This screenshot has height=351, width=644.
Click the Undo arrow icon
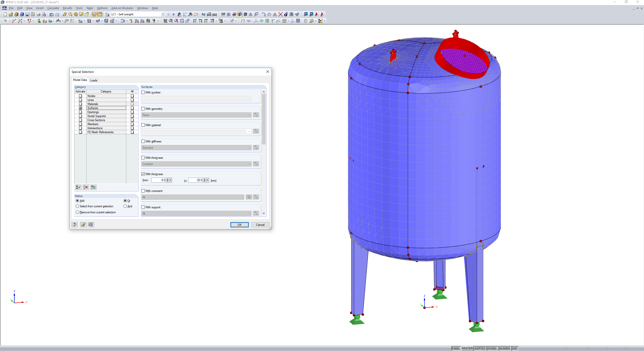[51, 14]
